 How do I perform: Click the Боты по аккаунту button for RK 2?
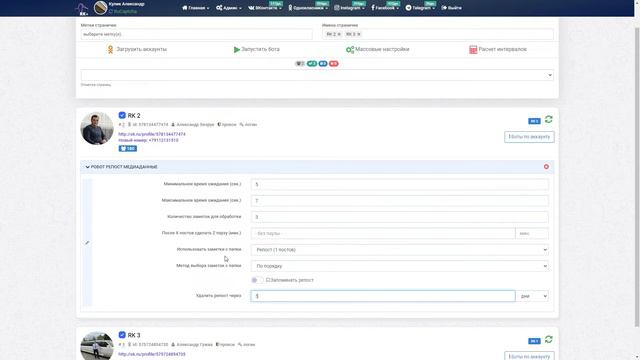tap(529, 137)
